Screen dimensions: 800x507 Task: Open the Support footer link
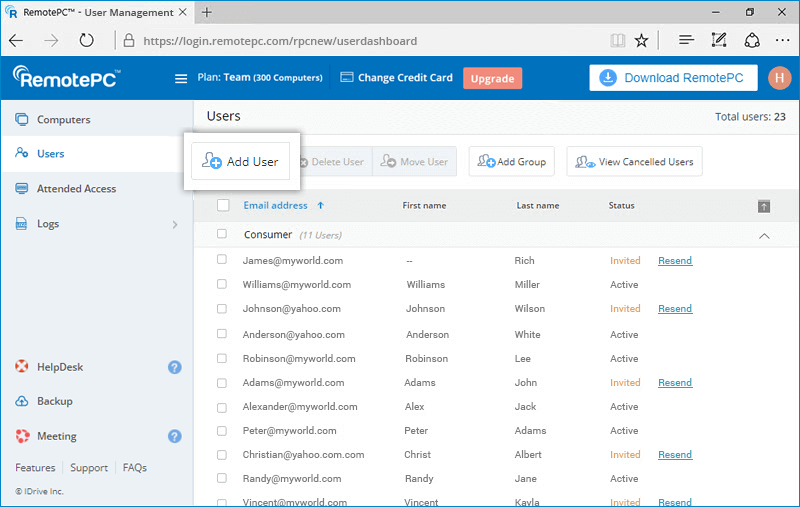(x=89, y=468)
